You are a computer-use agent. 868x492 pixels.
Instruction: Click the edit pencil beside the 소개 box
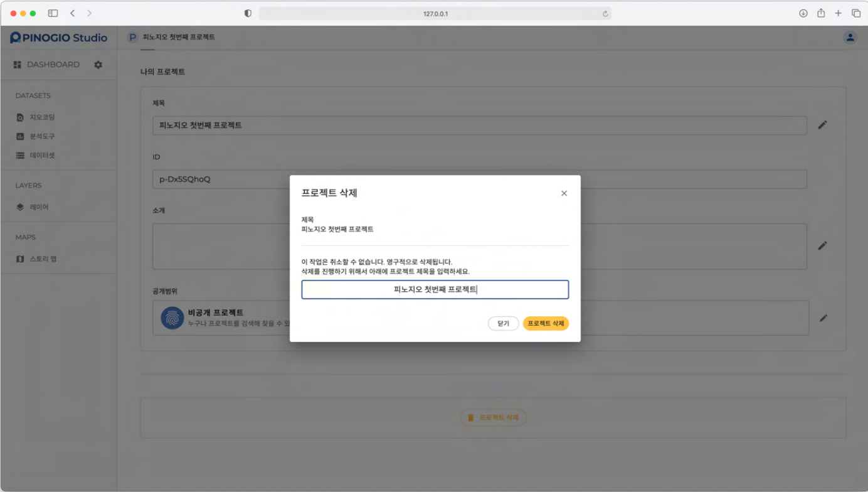pyautogui.click(x=822, y=245)
